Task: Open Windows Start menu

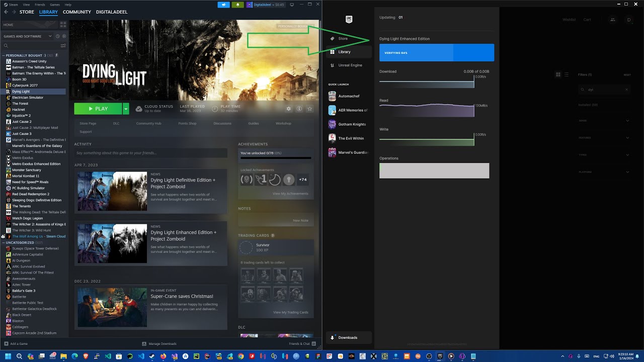Action: click(x=8, y=356)
